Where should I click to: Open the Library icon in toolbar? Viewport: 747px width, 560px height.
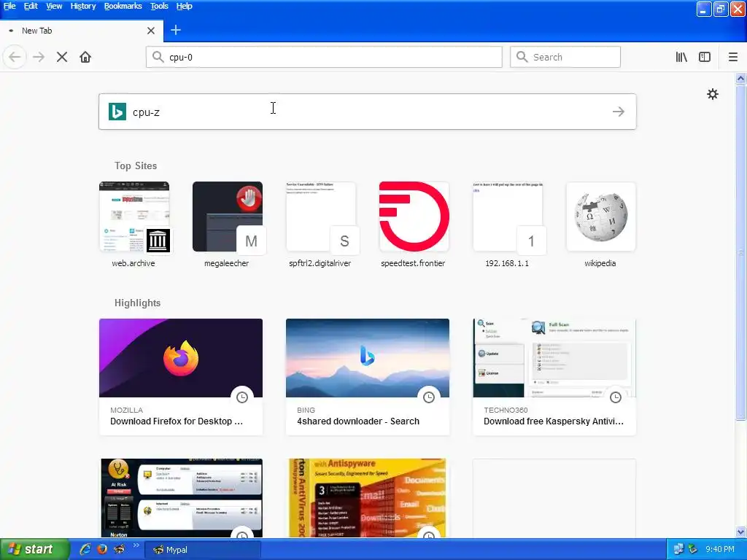[x=681, y=57]
